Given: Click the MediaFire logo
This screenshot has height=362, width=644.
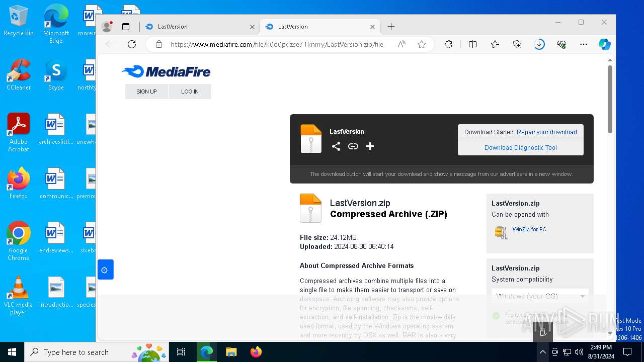Looking at the screenshot, I should click(x=166, y=72).
